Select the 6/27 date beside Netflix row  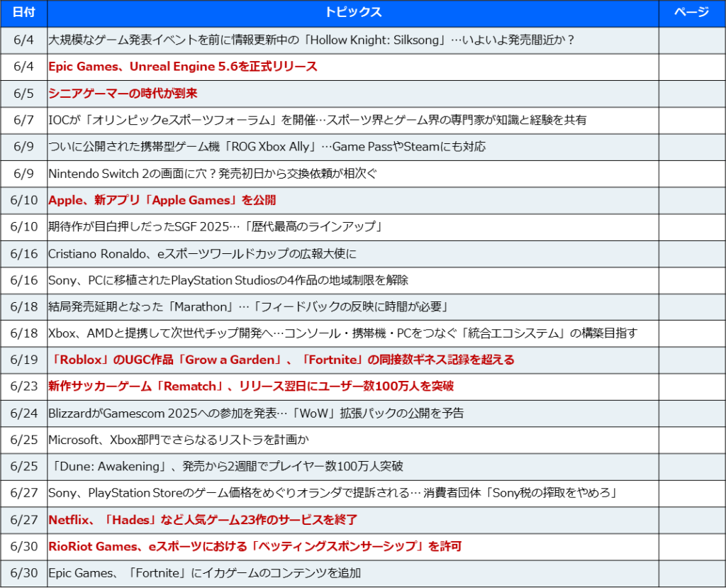[23, 520]
